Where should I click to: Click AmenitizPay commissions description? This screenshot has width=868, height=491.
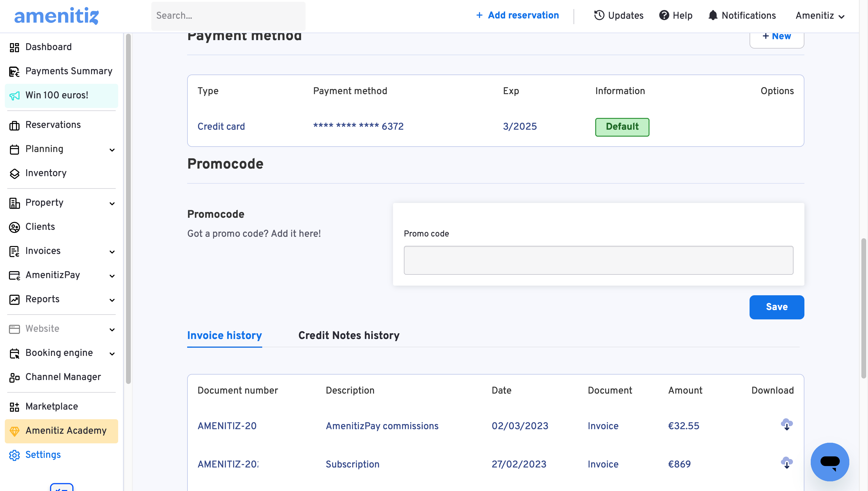[x=382, y=426]
